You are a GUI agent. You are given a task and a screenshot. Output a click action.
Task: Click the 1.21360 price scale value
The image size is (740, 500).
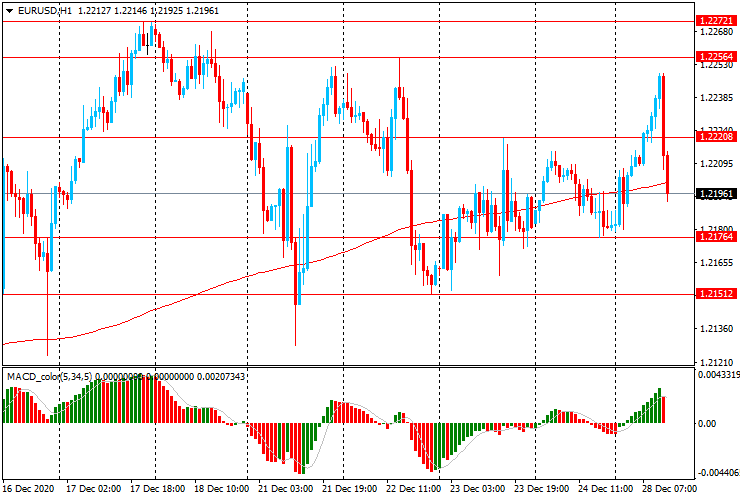(x=717, y=329)
